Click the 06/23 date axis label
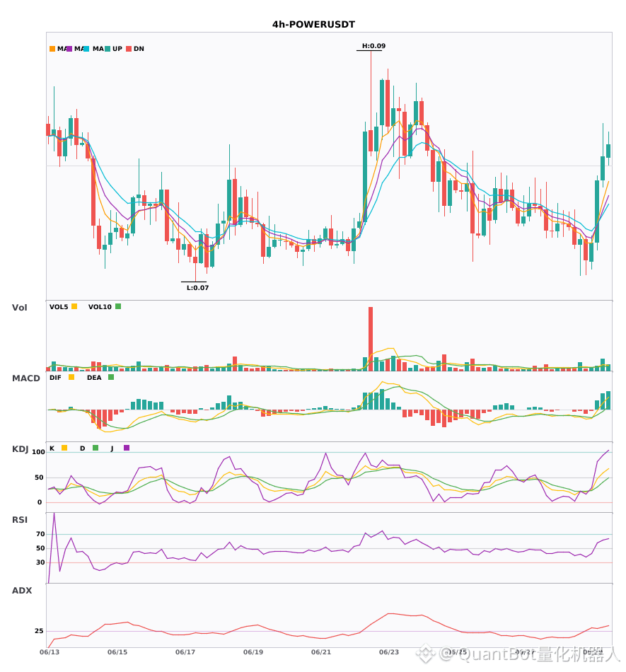The width and height of the screenshot is (626, 672). 389,652
